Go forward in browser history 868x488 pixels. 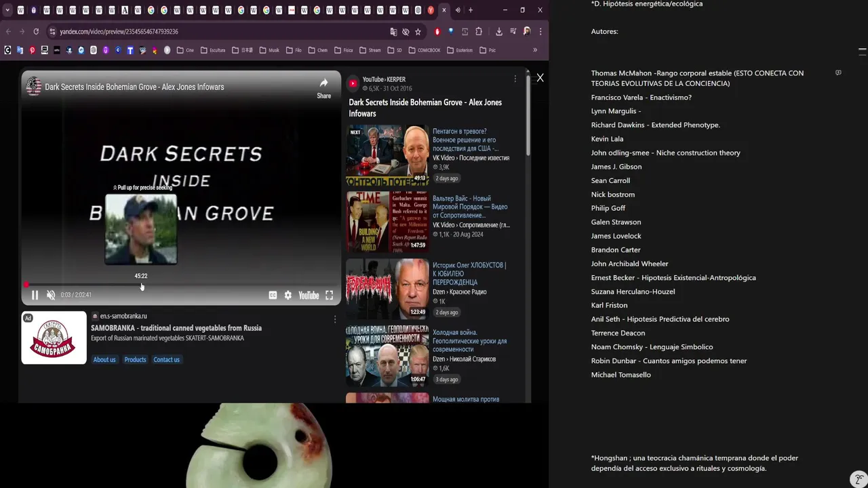point(22,31)
